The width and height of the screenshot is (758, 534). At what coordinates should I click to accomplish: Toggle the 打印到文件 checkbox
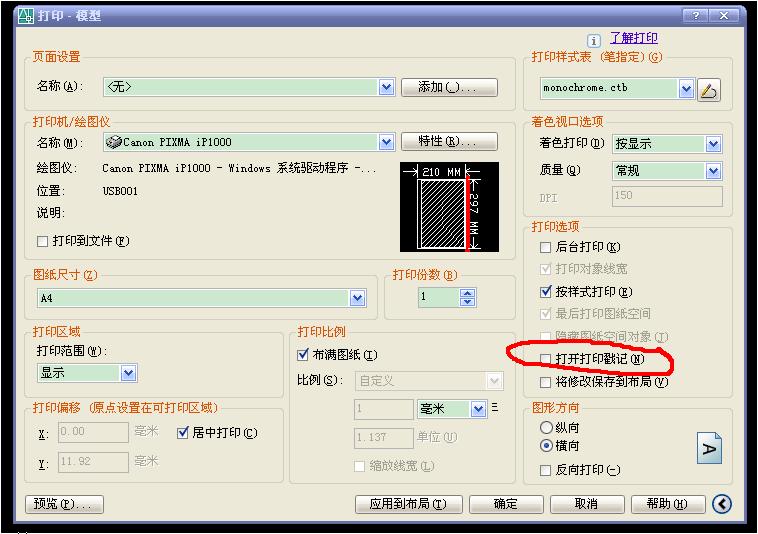click(43, 241)
